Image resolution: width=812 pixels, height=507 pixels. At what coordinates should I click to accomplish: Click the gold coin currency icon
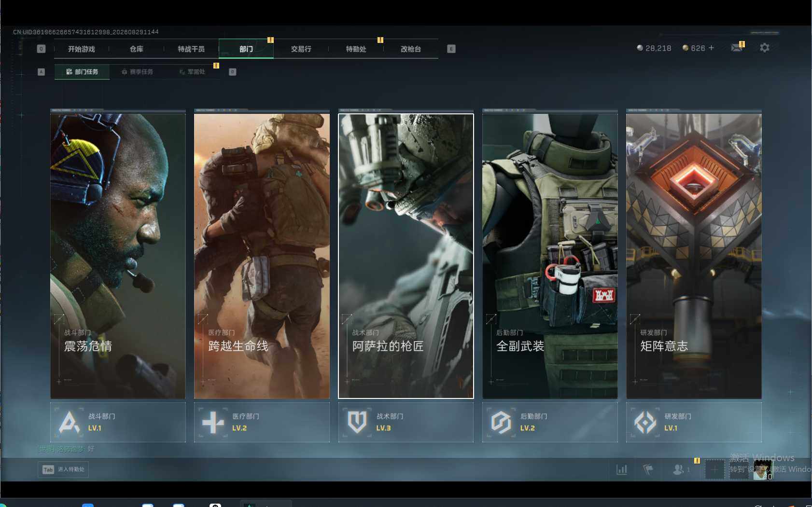tap(685, 48)
